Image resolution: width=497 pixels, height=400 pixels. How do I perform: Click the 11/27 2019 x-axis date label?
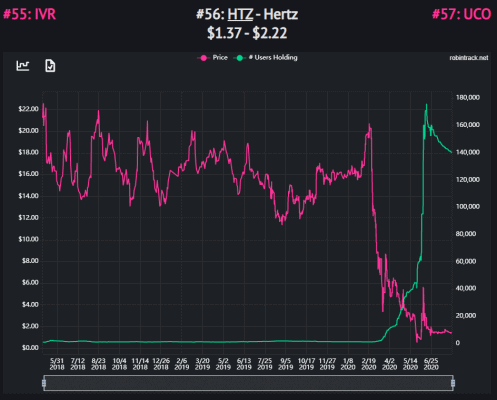coord(327,364)
